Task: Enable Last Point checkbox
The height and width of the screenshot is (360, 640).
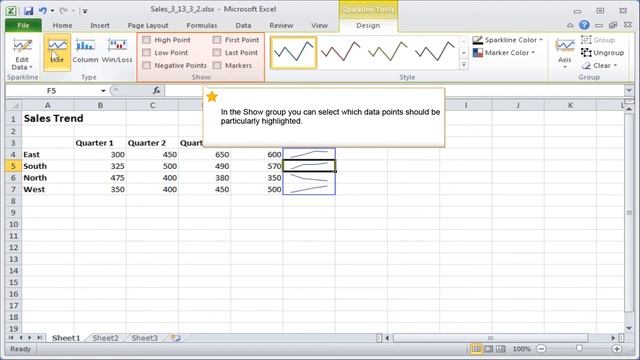Action: [x=217, y=53]
